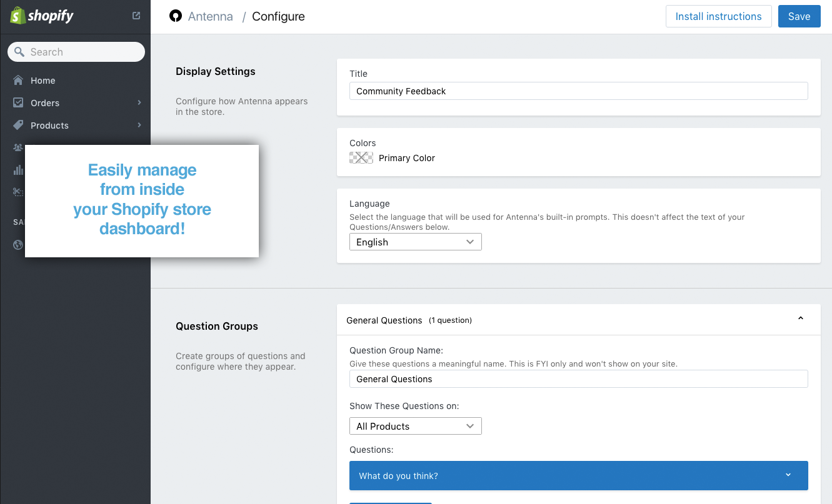Click the Products tag icon
Screen dimensions: 832x504
(18, 126)
